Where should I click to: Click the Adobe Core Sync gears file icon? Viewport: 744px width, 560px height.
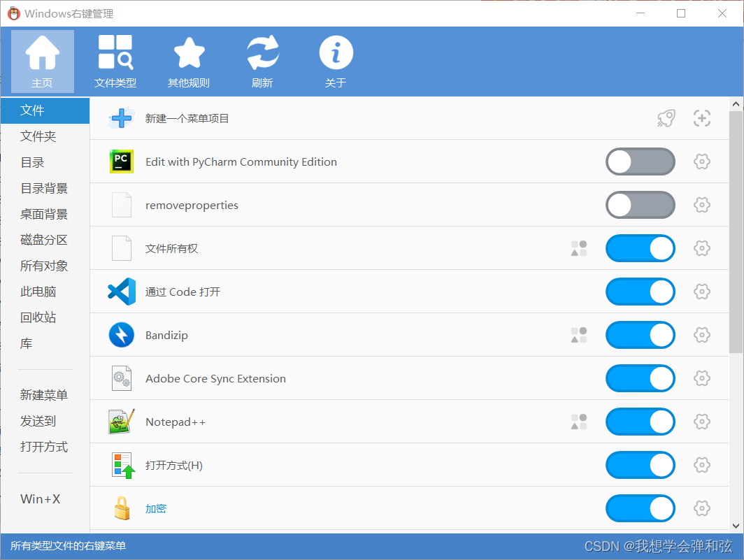122,378
